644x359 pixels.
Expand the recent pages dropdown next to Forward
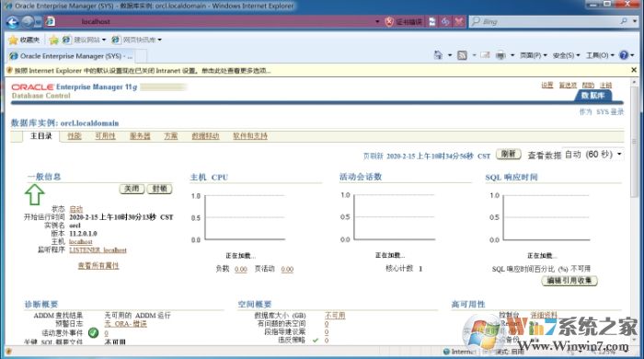click(38, 22)
